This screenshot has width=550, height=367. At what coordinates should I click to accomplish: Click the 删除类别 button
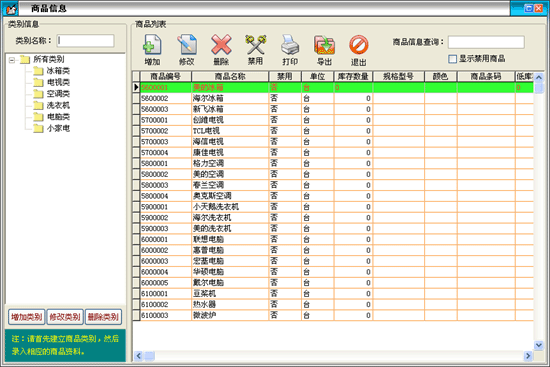(x=103, y=317)
